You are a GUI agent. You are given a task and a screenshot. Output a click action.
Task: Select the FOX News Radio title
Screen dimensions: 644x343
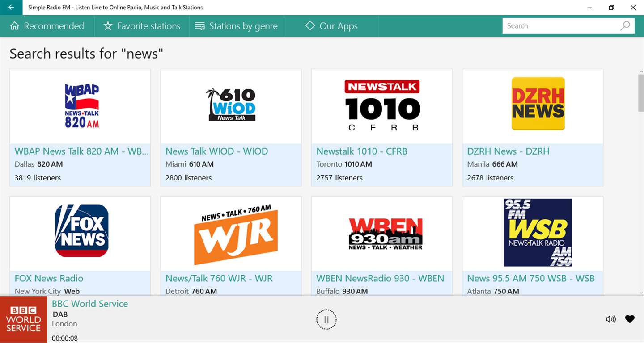(x=49, y=279)
